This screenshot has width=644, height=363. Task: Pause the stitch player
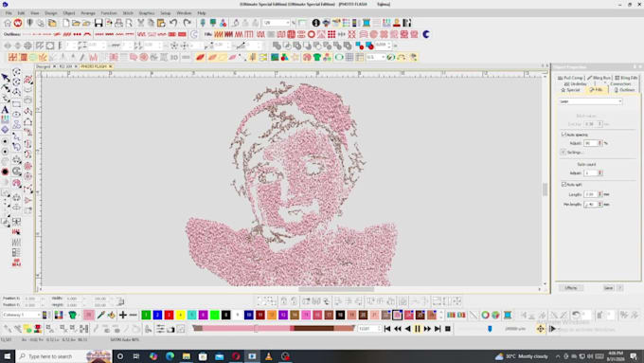click(x=418, y=329)
